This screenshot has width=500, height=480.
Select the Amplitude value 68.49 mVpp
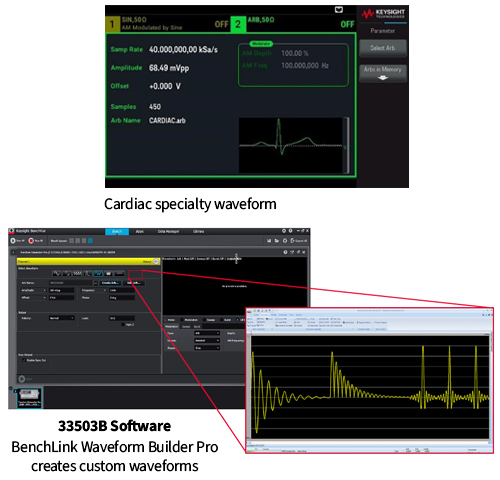[x=169, y=68]
